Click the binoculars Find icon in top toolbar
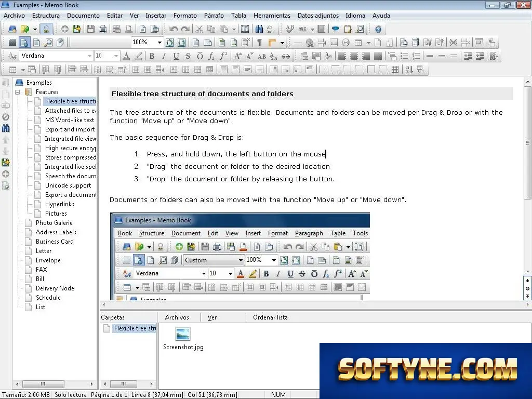Screen dimensions: 532x399 coord(259,29)
